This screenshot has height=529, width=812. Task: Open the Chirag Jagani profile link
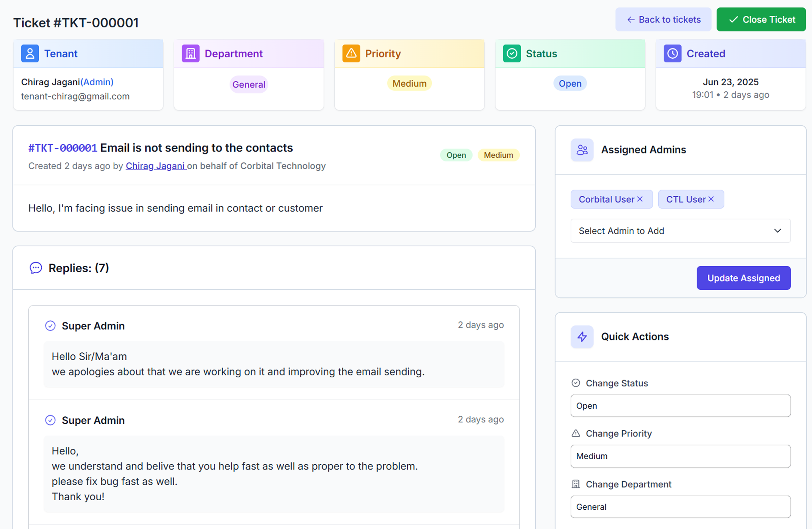point(156,166)
